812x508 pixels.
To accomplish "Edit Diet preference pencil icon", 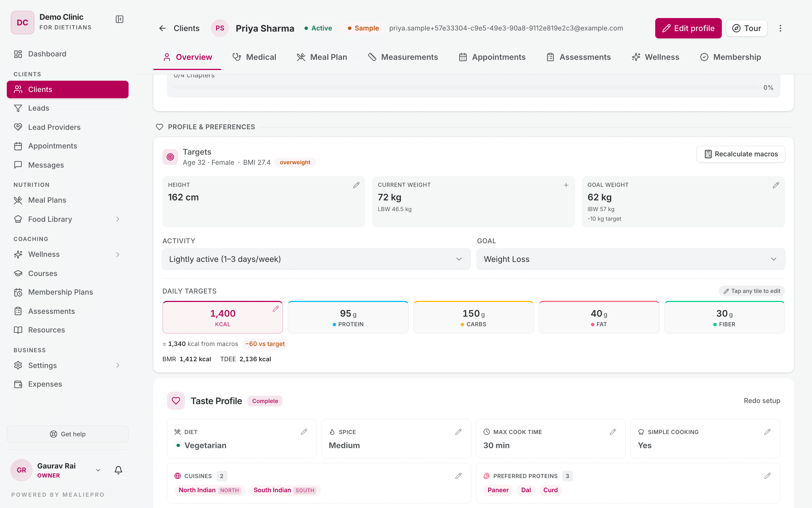I will [x=304, y=432].
